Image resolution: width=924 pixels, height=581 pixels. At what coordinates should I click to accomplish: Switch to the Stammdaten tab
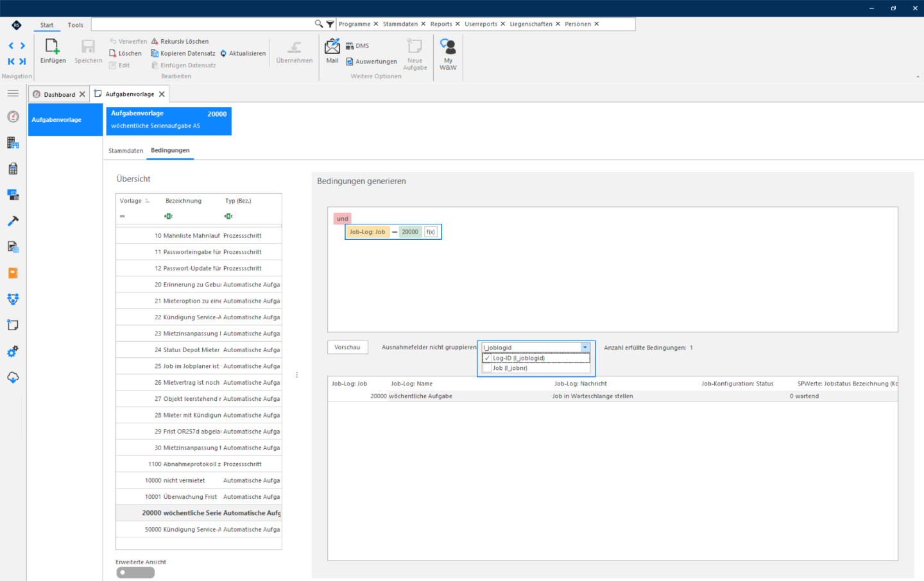(x=126, y=151)
